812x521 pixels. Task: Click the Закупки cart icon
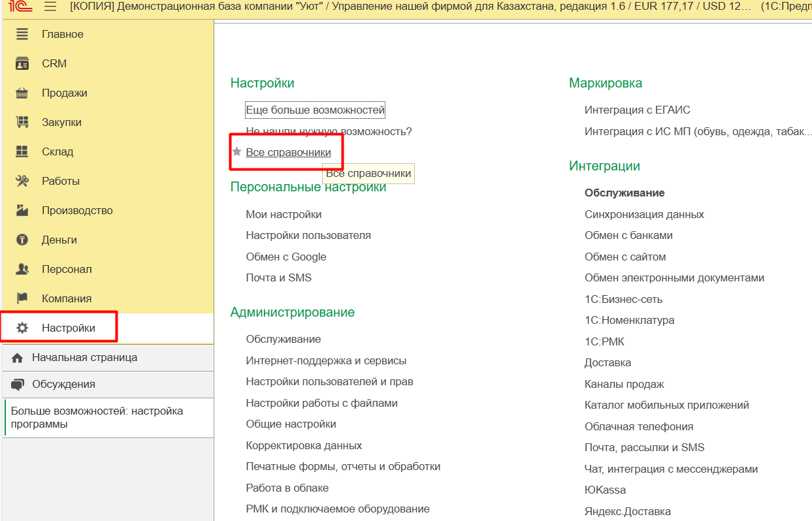coord(22,122)
